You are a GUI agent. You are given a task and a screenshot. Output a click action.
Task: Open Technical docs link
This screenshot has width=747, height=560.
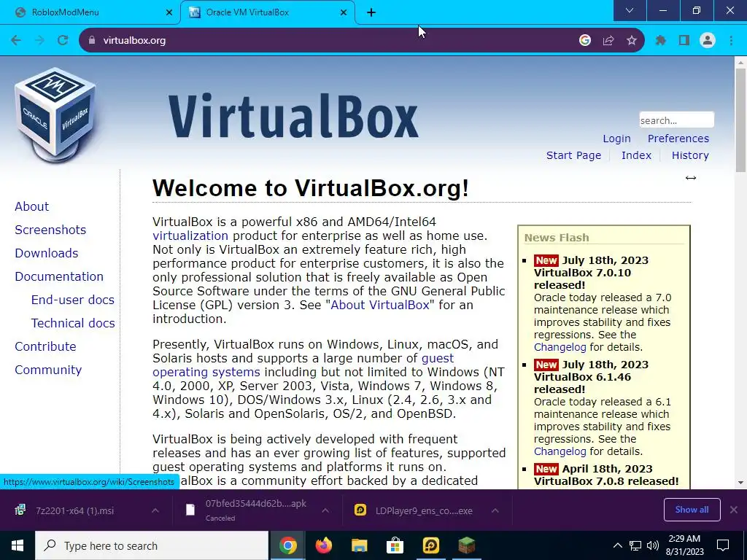tap(73, 323)
